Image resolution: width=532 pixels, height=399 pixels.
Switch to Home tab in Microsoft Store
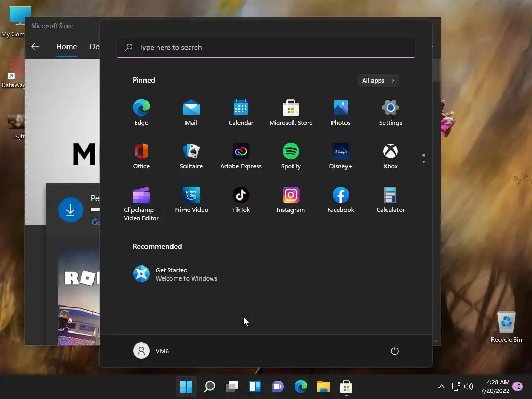(66, 46)
